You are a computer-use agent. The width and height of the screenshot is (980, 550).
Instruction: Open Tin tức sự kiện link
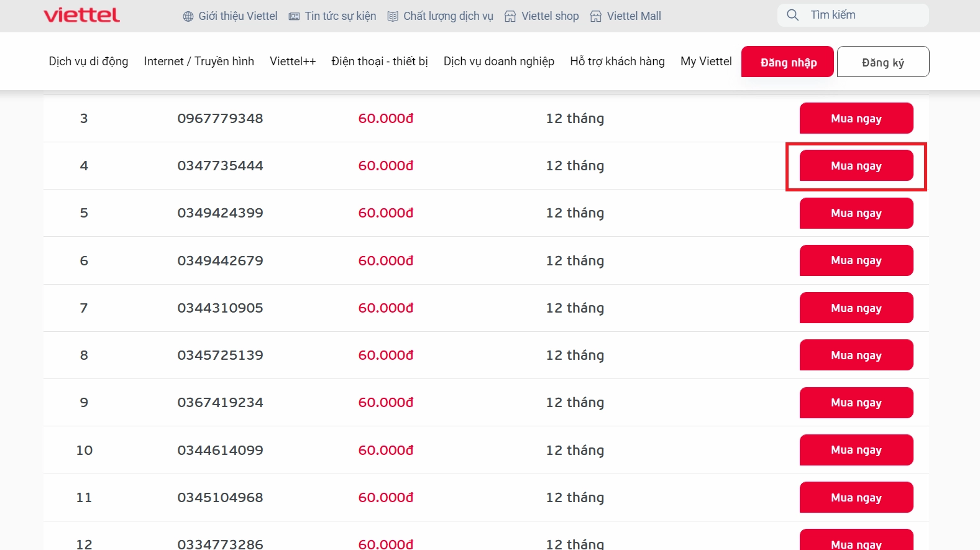[341, 16]
